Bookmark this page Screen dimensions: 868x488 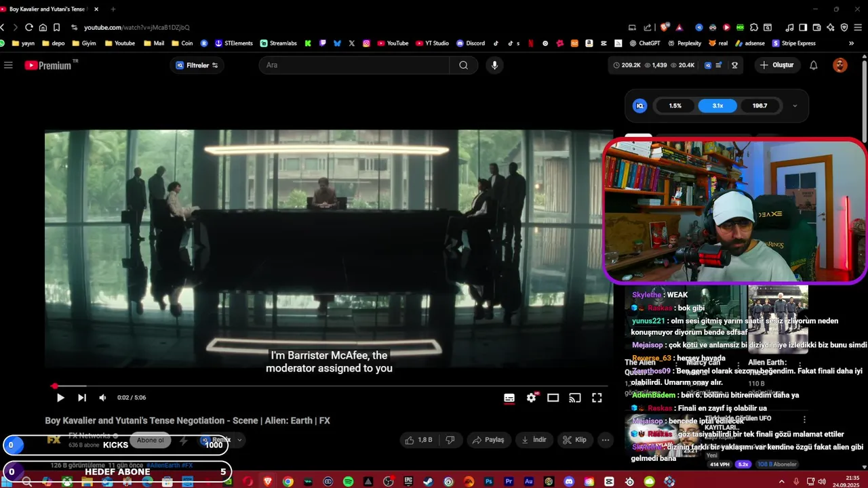click(56, 27)
